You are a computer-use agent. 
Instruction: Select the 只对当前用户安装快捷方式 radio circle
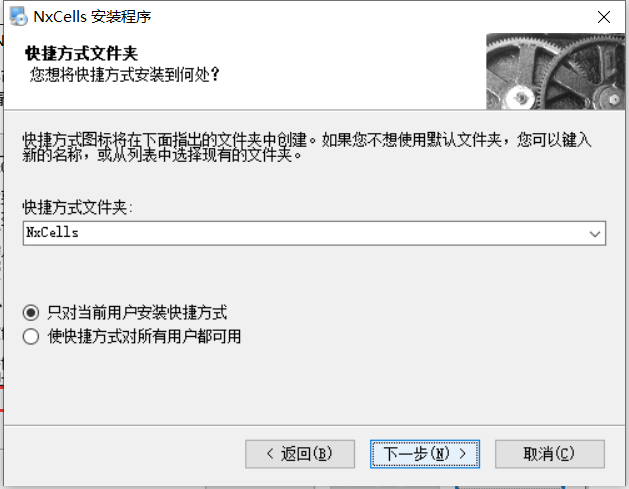[31, 312]
